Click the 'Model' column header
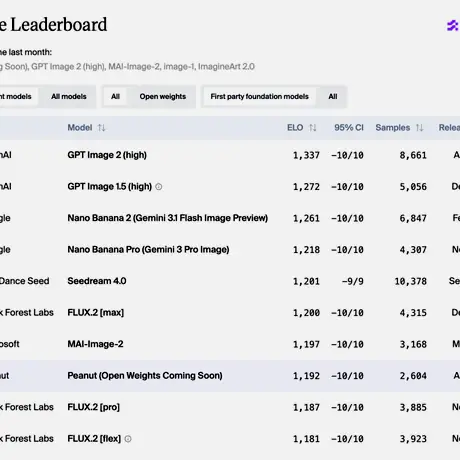This screenshot has height=460, width=460. [x=80, y=128]
